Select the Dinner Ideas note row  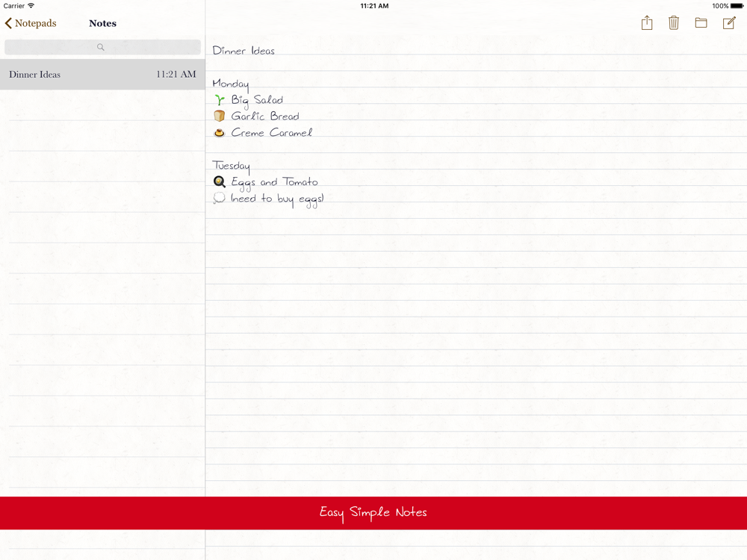(102, 74)
